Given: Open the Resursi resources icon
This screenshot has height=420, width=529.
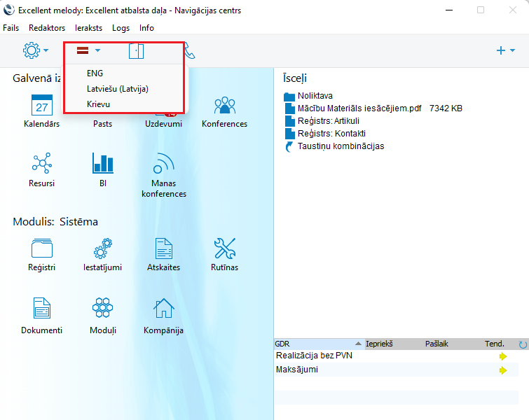Looking at the screenshot, I should point(42,164).
